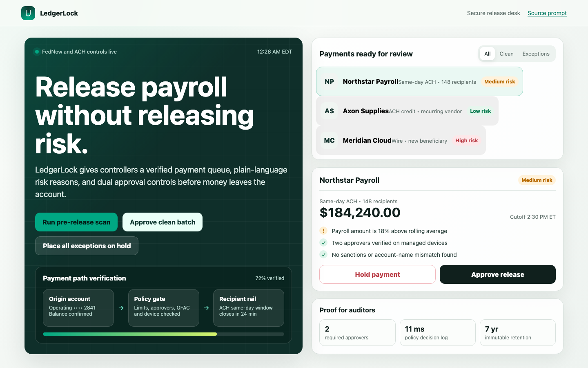Click the LedgerLock brand name
The height and width of the screenshot is (368, 588).
59,13
